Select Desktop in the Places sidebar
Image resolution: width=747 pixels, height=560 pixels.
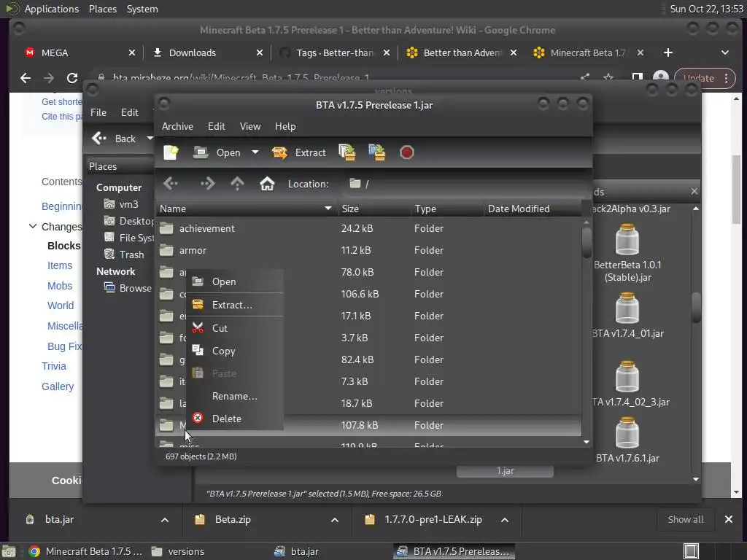pos(128,221)
